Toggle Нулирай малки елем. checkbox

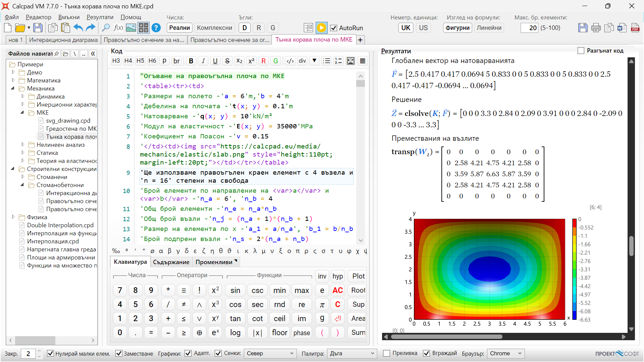(x=50, y=353)
